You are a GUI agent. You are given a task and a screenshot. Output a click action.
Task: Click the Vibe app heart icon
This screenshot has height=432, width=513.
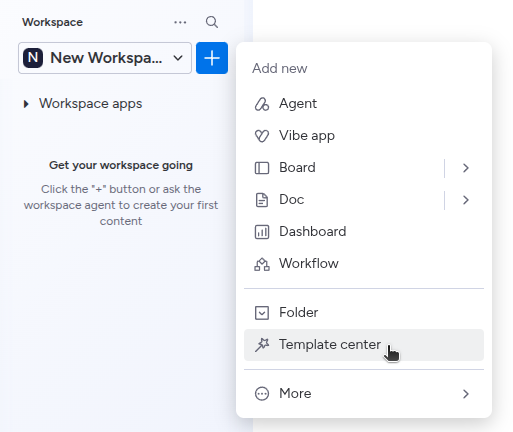click(x=262, y=136)
